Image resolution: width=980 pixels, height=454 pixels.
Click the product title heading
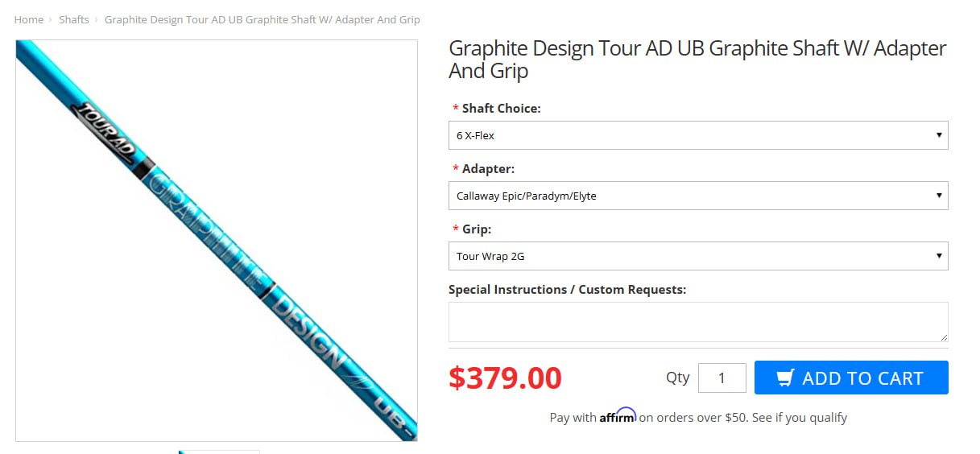(697, 60)
